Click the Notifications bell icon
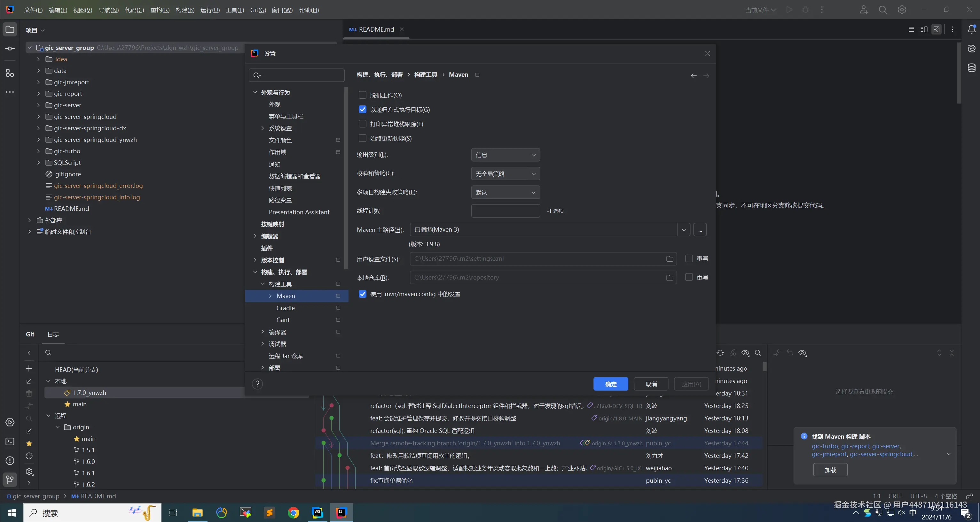980x522 pixels. [x=971, y=29]
